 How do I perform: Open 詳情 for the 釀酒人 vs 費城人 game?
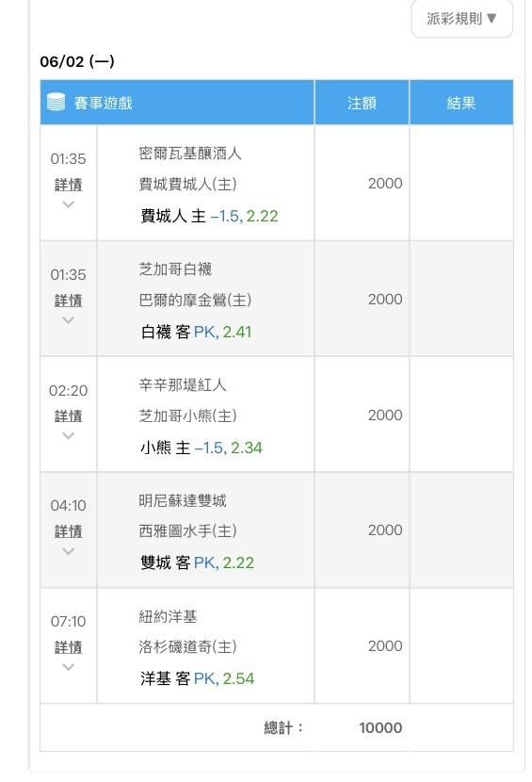(69, 185)
